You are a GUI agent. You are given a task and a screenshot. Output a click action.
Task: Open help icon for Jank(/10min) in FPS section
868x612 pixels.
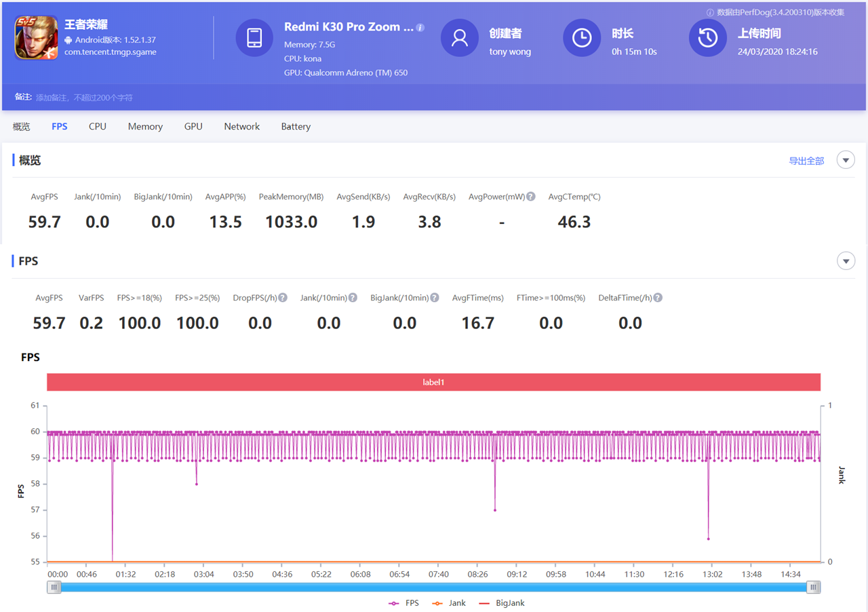pyautogui.click(x=353, y=298)
